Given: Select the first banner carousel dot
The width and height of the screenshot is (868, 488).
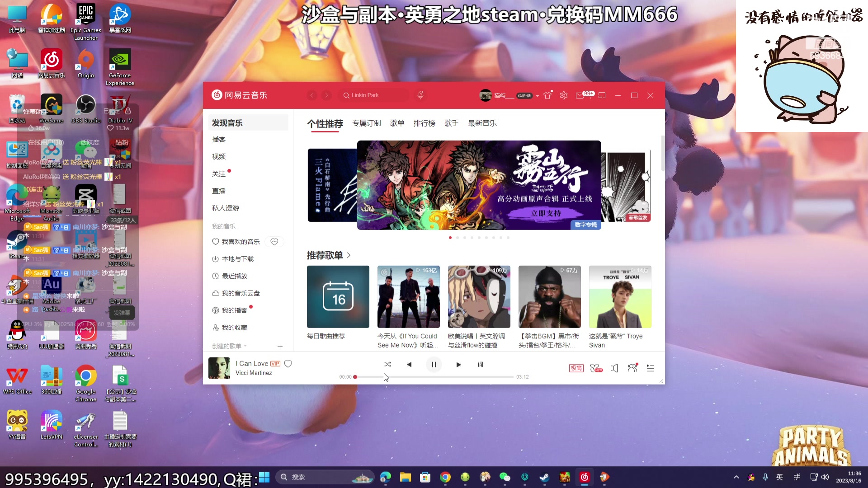Looking at the screenshot, I should [x=450, y=238].
